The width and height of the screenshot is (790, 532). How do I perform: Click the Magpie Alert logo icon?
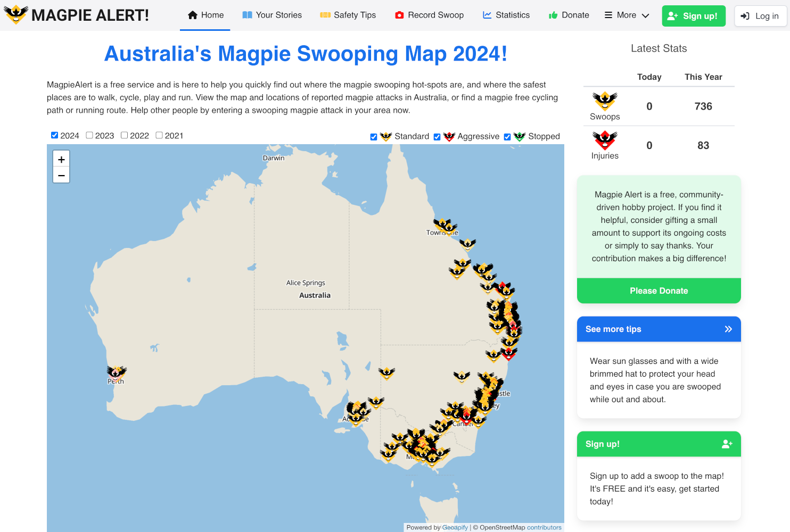click(16, 14)
